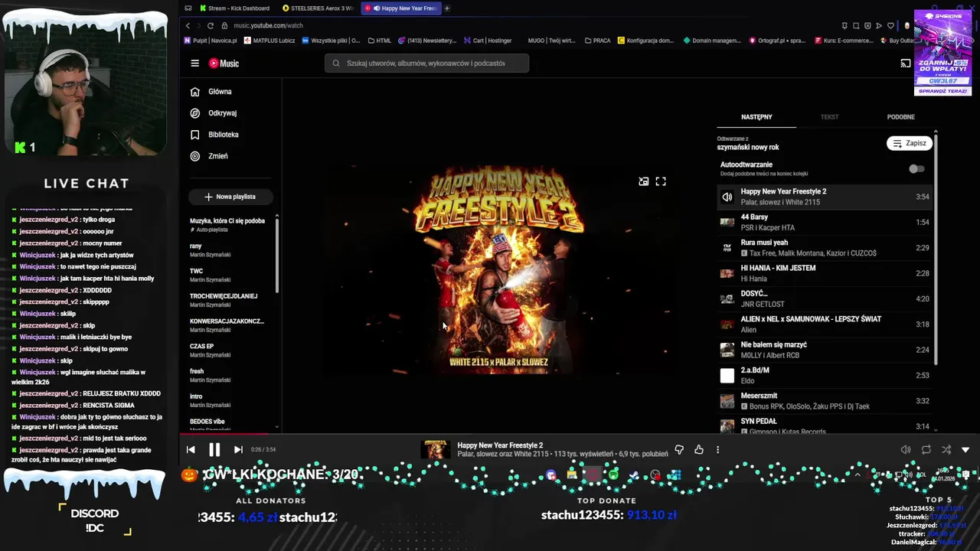
Task: Play Rura musi yeah from queue
Action: [825, 248]
